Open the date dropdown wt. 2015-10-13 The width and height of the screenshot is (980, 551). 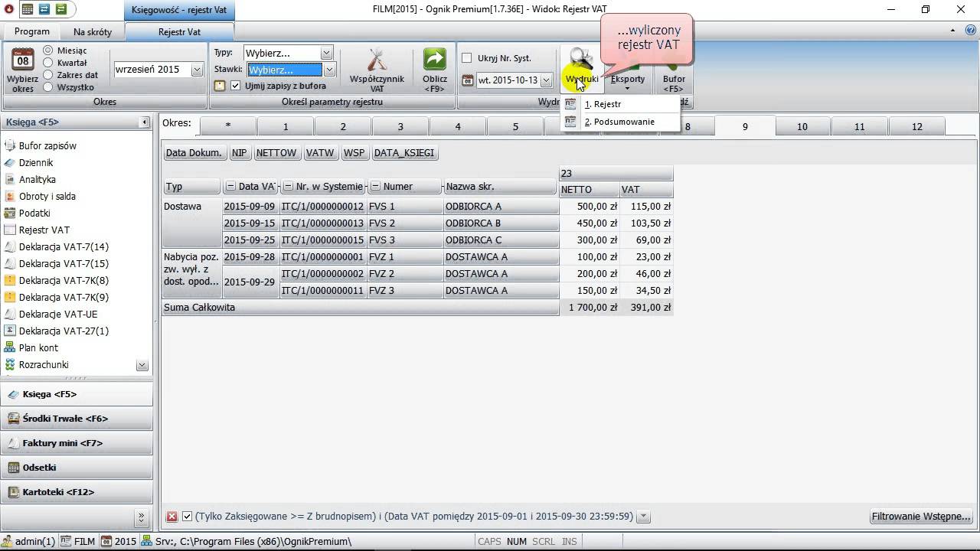click(x=546, y=80)
